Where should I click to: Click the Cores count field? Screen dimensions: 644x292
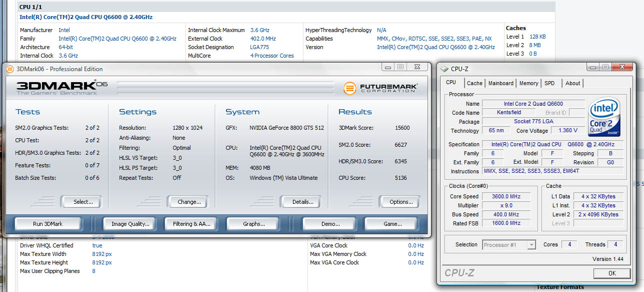(569, 245)
